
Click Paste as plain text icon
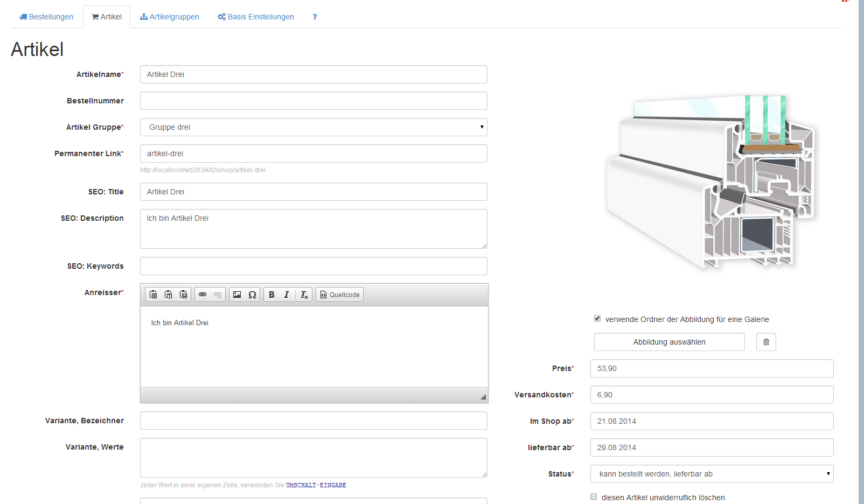(x=169, y=295)
